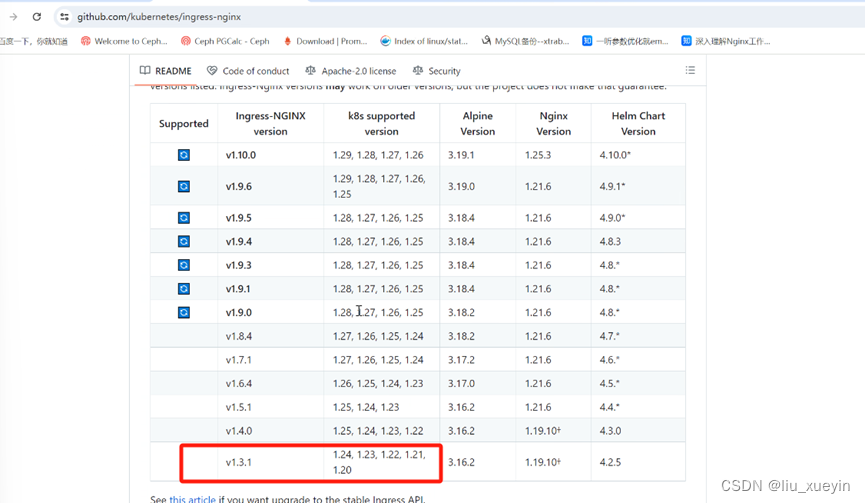Open the README outline list icon

tap(690, 70)
